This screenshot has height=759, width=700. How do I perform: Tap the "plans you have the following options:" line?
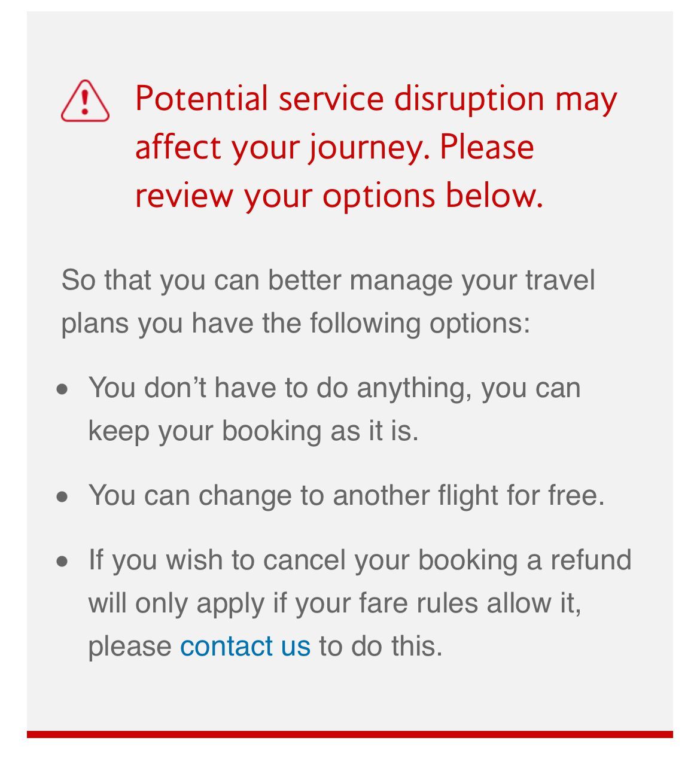pos(296,323)
